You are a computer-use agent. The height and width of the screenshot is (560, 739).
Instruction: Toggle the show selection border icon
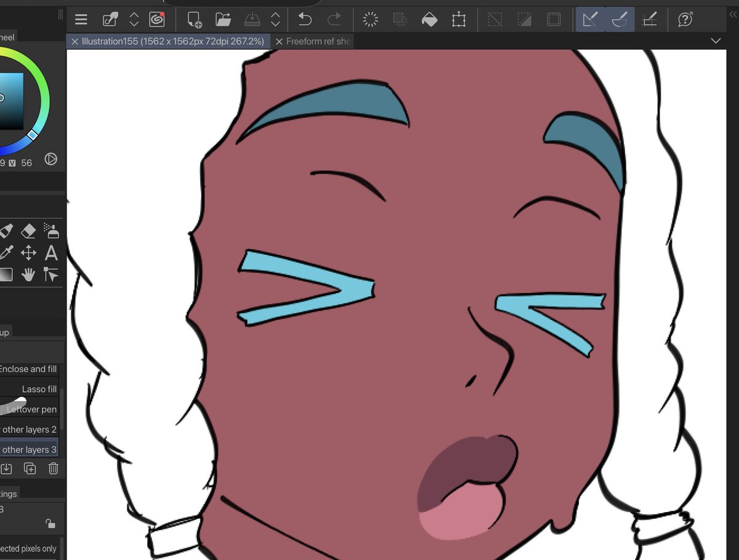click(x=554, y=20)
